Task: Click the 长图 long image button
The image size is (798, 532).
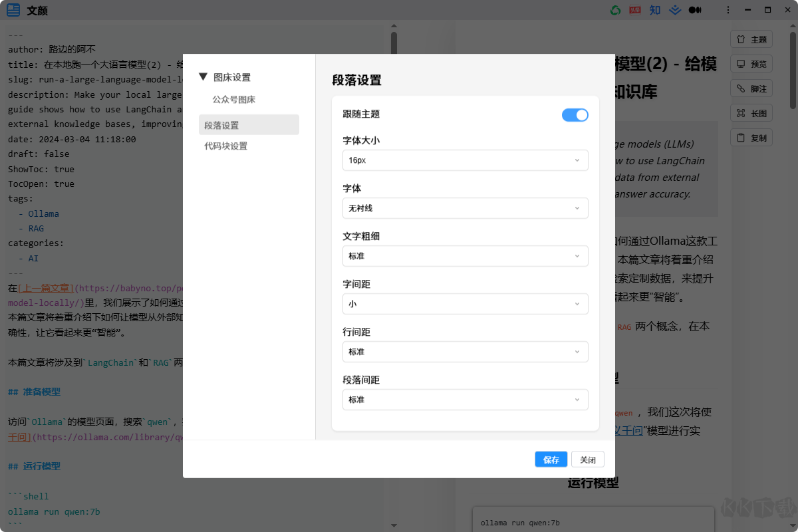Action: point(751,114)
